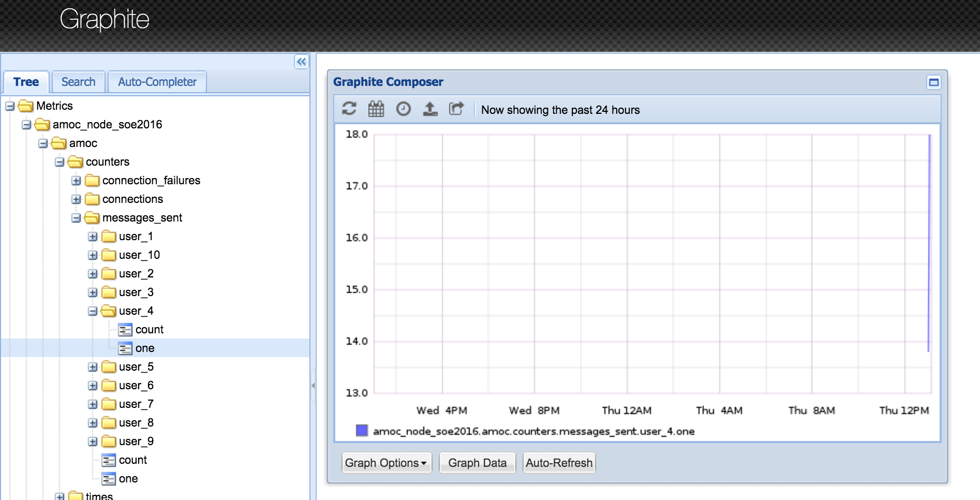
Task: Expand the user_1 node
Action: tap(93, 237)
